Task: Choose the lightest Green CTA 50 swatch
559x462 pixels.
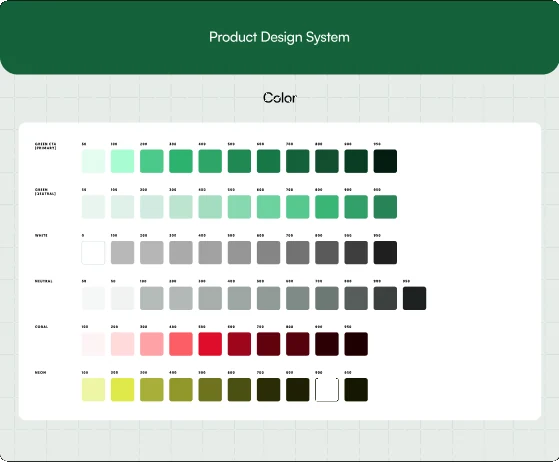Action: click(x=93, y=161)
